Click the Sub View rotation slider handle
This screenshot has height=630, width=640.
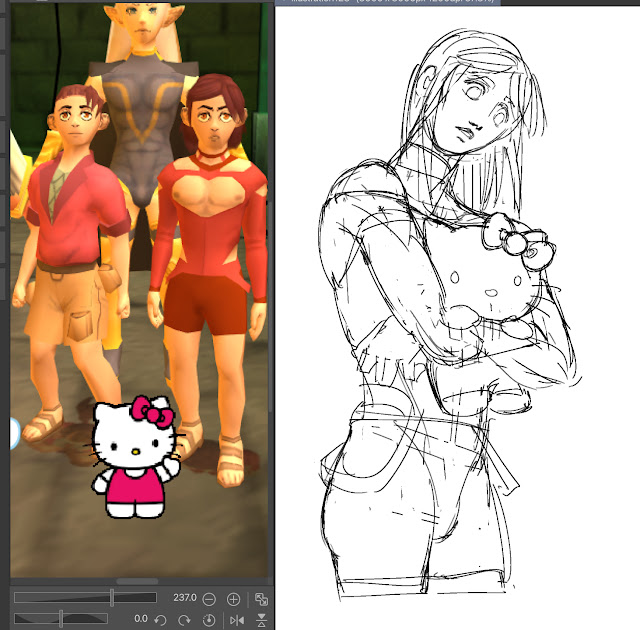coord(61,619)
